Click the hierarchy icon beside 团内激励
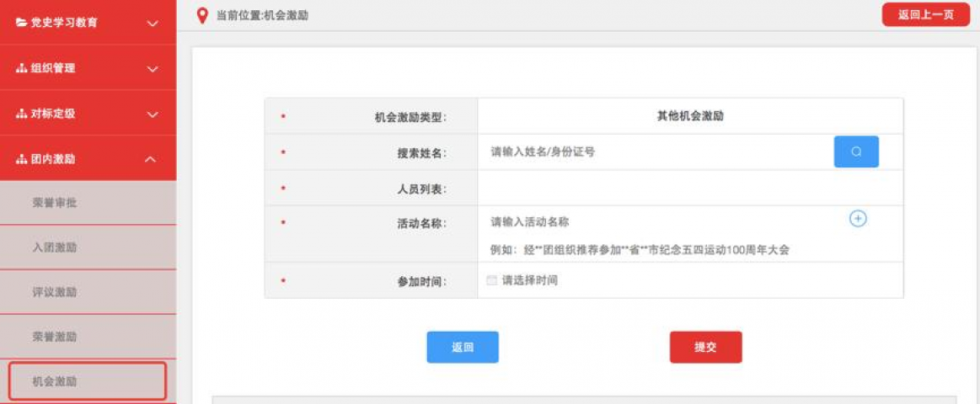The height and width of the screenshot is (404, 980). [x=21, y=159]
